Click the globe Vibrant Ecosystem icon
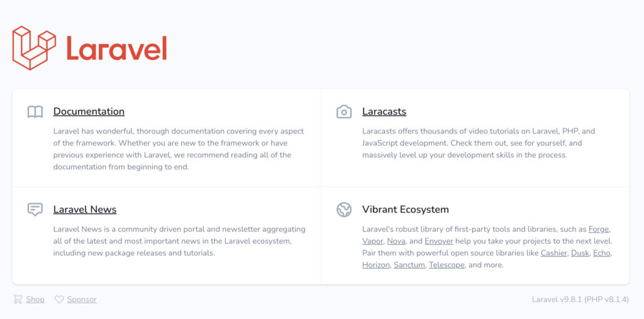This screenshot has width=644, height=319. [344, 210]
